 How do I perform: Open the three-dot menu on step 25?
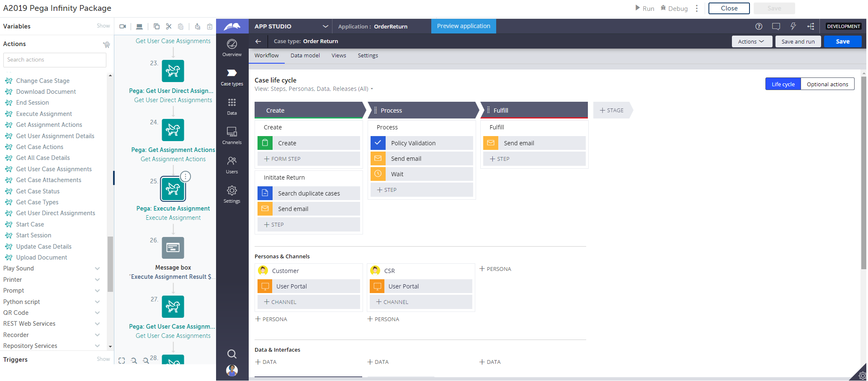click(185, 177)
